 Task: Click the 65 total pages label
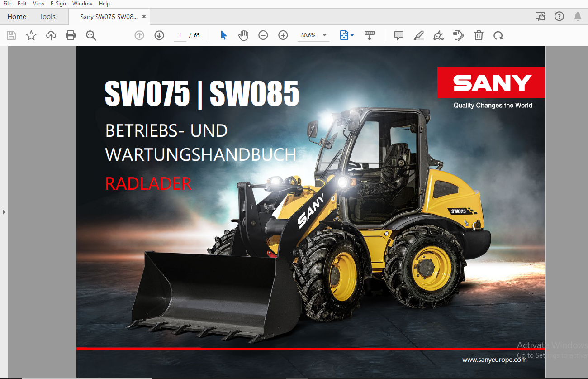197,35
